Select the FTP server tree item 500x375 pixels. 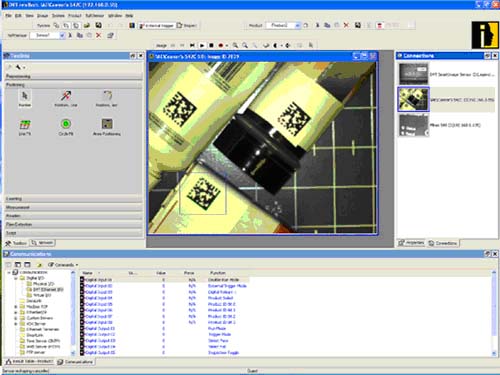point(32,352)
